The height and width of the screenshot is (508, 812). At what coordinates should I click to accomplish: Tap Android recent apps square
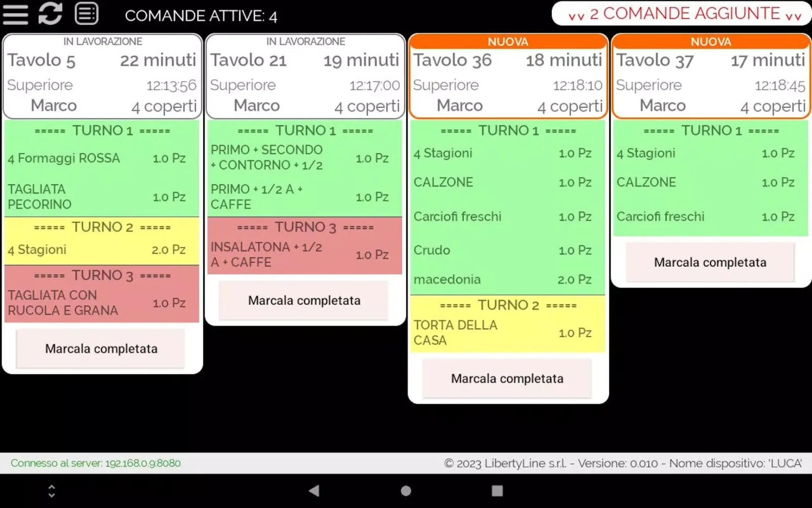(x=497, y=491)
